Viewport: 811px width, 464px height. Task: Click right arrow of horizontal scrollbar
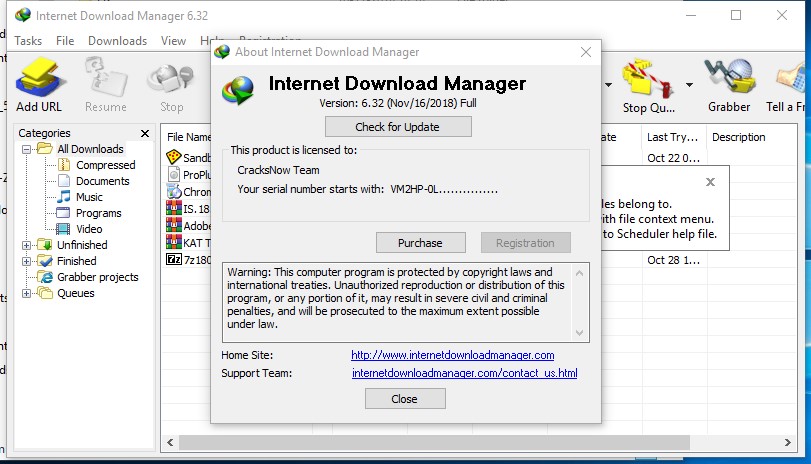pyautogui.click(x=787, y=443)
